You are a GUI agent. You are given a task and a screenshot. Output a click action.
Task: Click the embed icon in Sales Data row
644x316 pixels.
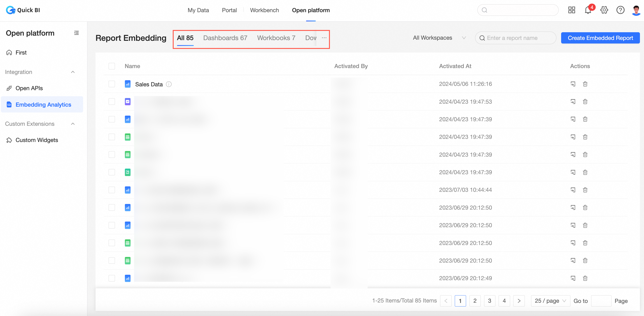click(573, 84)
